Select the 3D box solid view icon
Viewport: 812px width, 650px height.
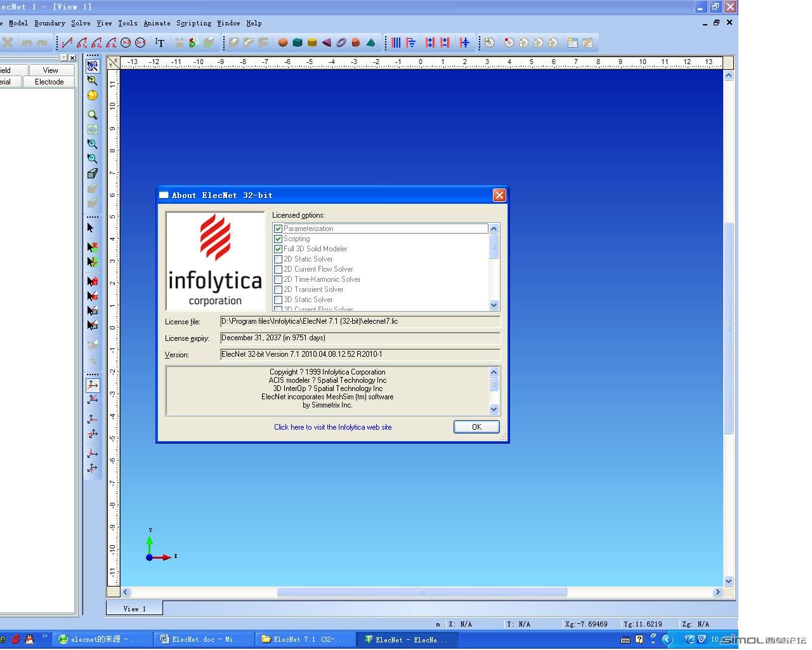93,173
